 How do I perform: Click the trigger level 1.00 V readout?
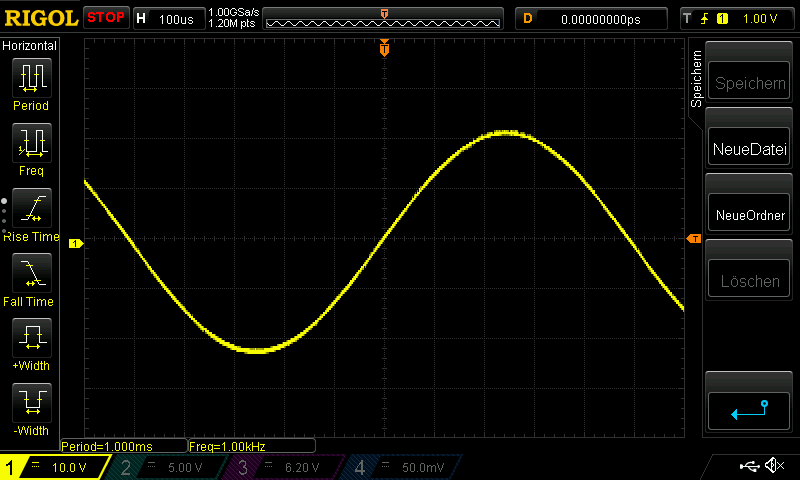(x=759, y=19)
